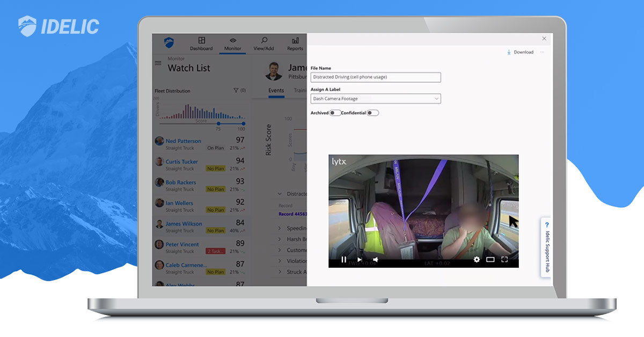Enter fullscreen video mode
Viewport: 644px width, 337px height.
coord(504,260)
